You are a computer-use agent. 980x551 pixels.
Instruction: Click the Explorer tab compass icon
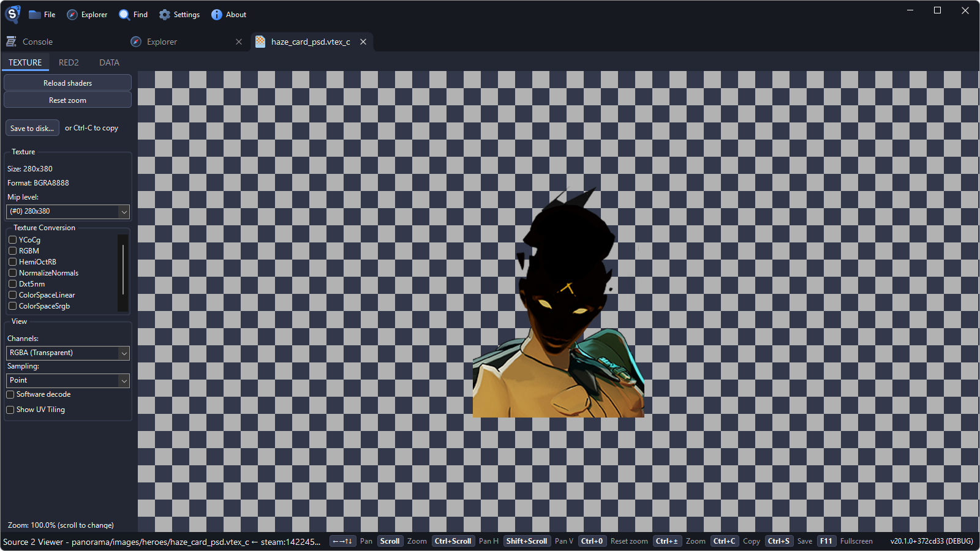click(x=136, y=42)
